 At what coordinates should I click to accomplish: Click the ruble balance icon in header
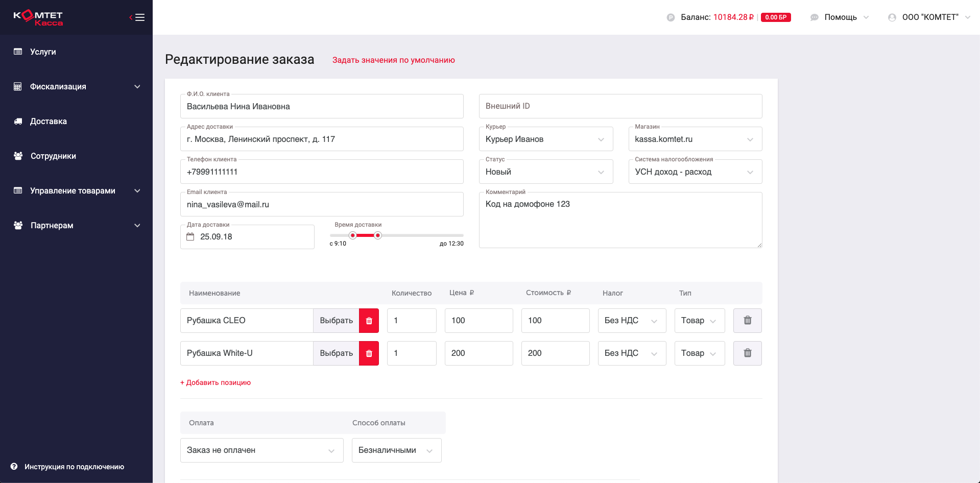point(671,17)
